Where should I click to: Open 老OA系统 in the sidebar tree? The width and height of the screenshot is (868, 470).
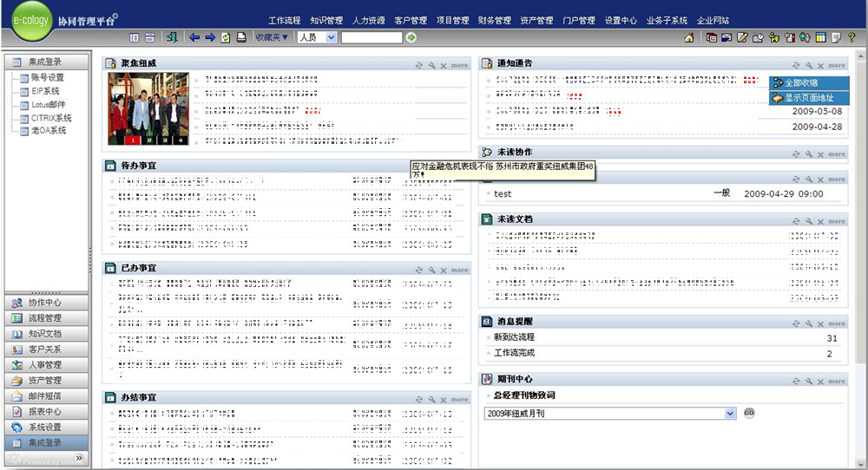tap(49, 130)
